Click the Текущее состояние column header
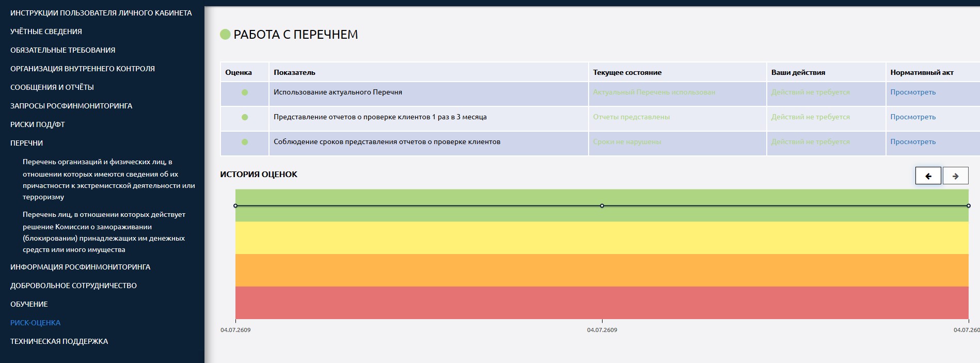Viewport: 980px width, 363px height. point(627,72)
